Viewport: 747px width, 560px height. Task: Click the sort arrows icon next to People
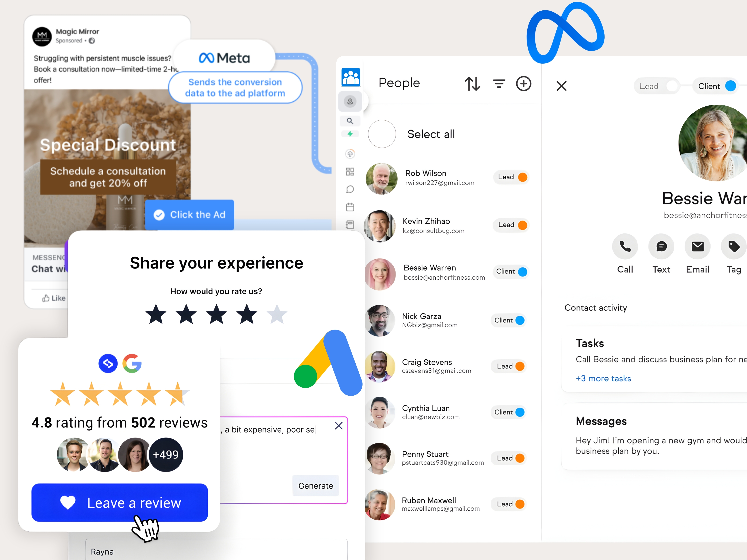[x=472, y=84]
